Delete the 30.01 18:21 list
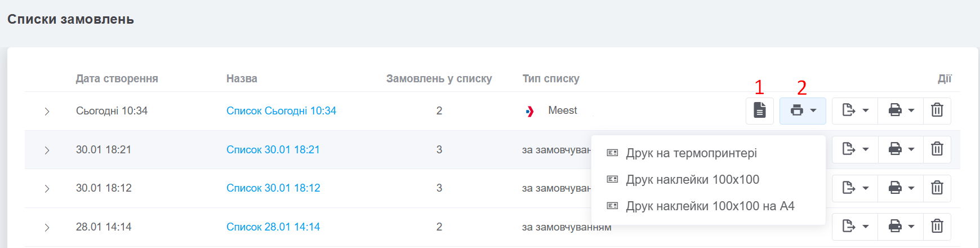Image resolution: width=980 pixels, height=248 pixels. pos(937,149)
